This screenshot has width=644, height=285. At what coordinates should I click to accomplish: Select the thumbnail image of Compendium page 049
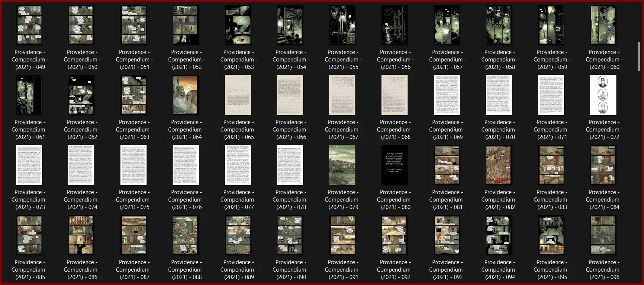click(x=29, y=25)
